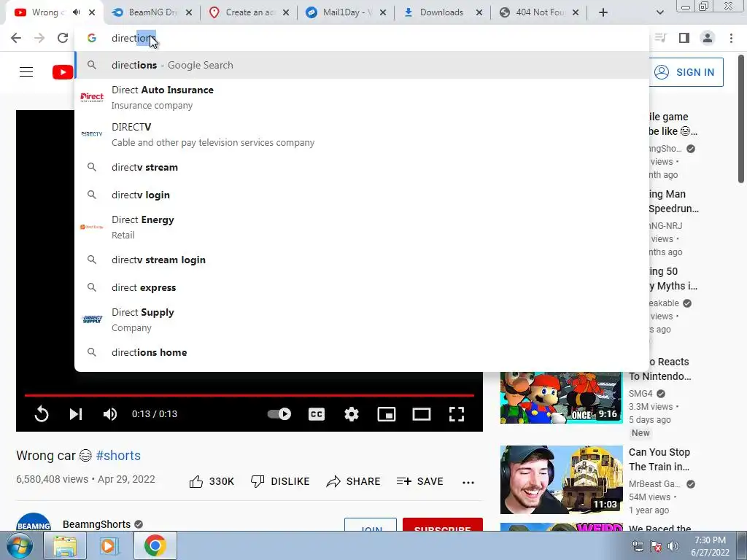Select the Direct Energy suggestion
This screenshot has height=560, width=747.
(x=362, y=227)
